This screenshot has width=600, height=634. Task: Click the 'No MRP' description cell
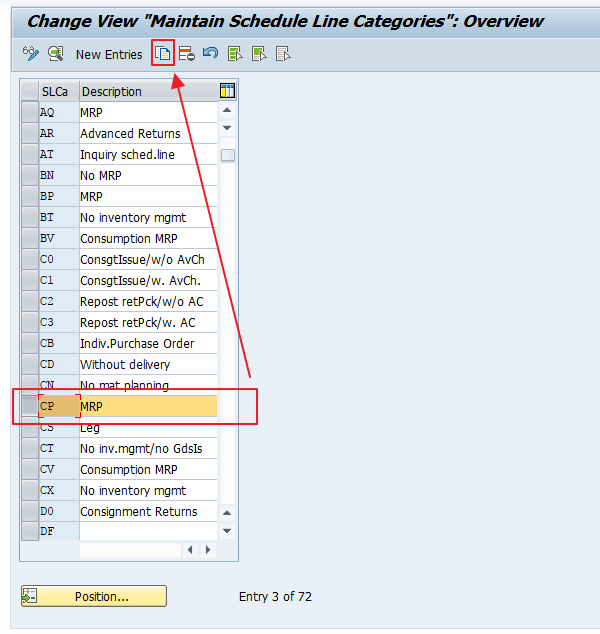(148, 175)
